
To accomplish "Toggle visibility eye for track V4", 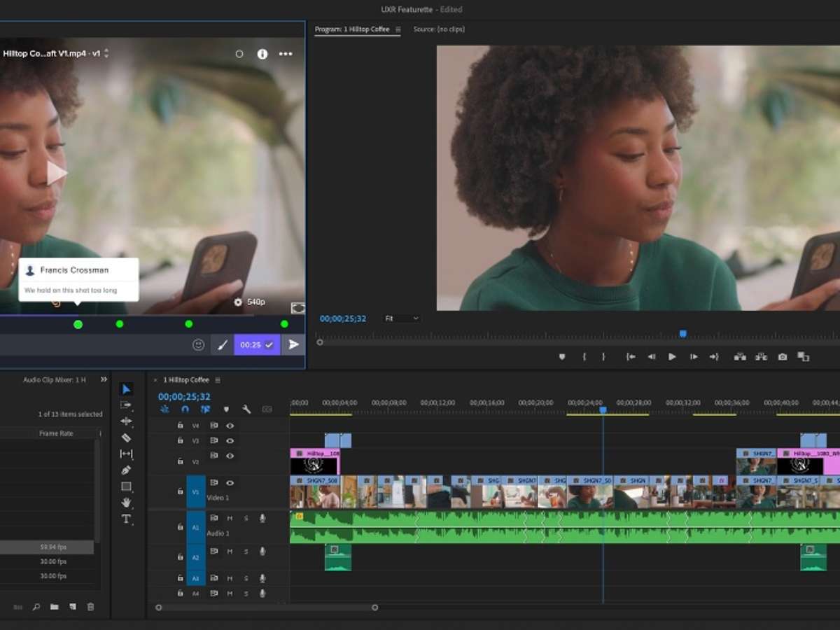I will click(230, 426).
